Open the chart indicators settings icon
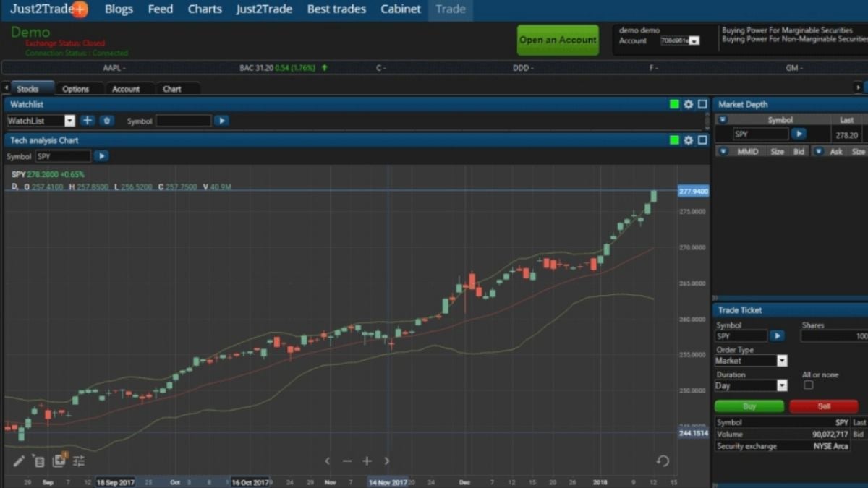The width and height of the screenshot is (868, 488). pos(79,461)
